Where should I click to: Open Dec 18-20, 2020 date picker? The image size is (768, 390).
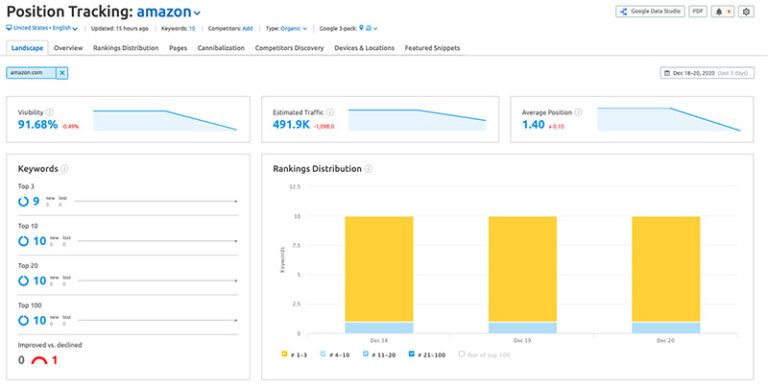[707, 73]
